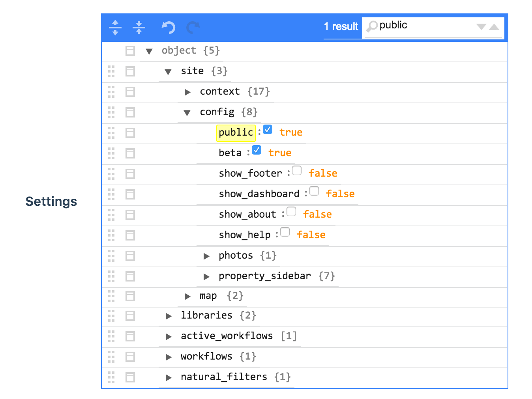Uncheck the public checkbox

coord(268,129)
